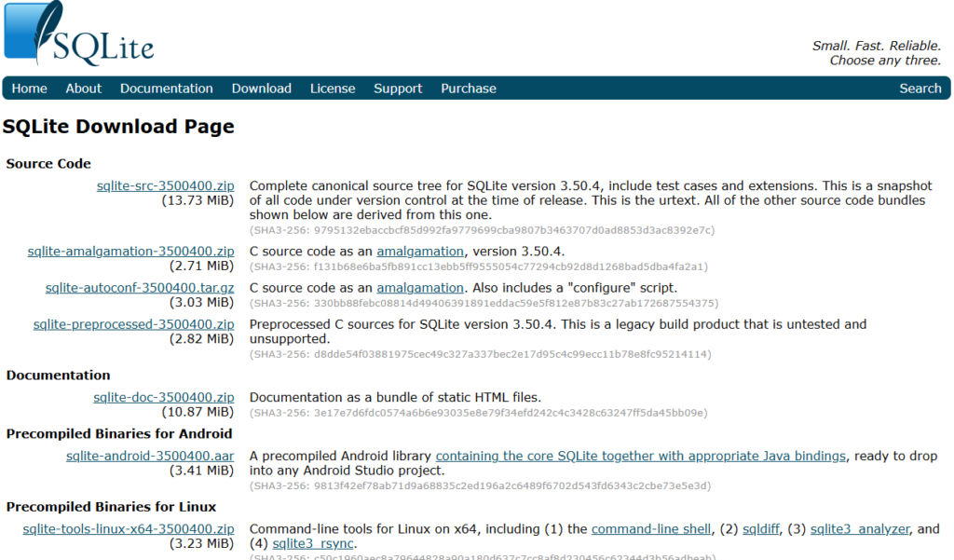This screenshot has width=954, height=560.
Task: Click the (3.03 MiB) file size
Action: pos(201,303)
